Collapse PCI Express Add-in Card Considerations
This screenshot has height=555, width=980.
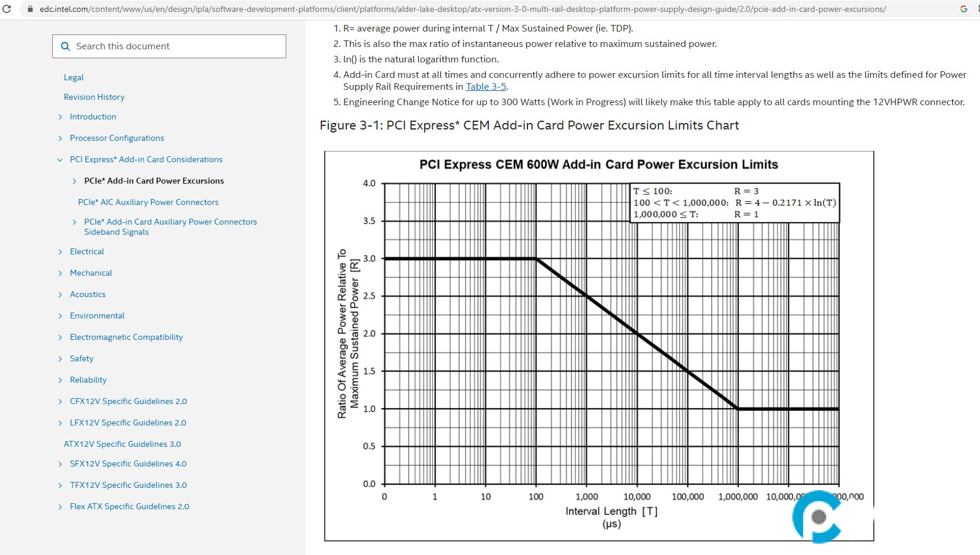point(60,160)
